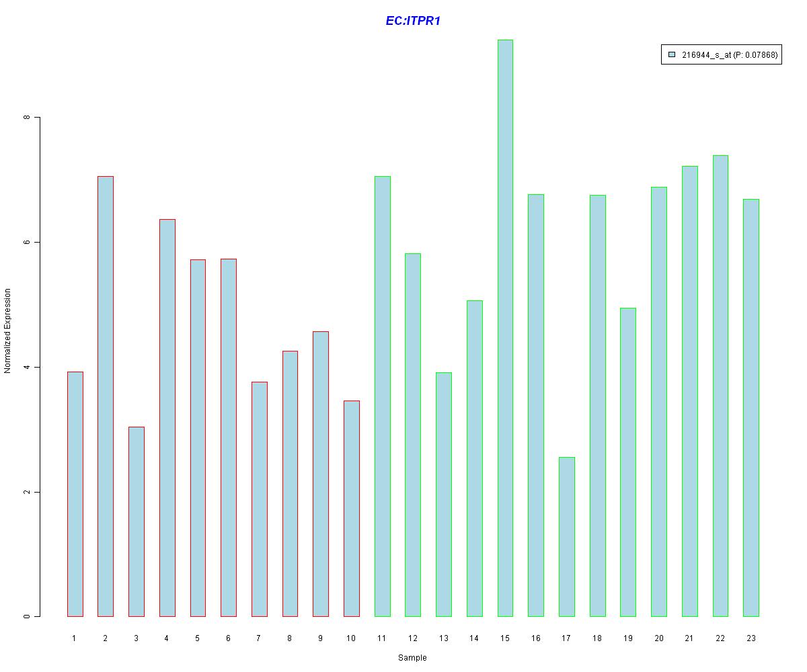Screen dimensions: 807x672
Task: Select the bar for sample 8
Action: 290,484
